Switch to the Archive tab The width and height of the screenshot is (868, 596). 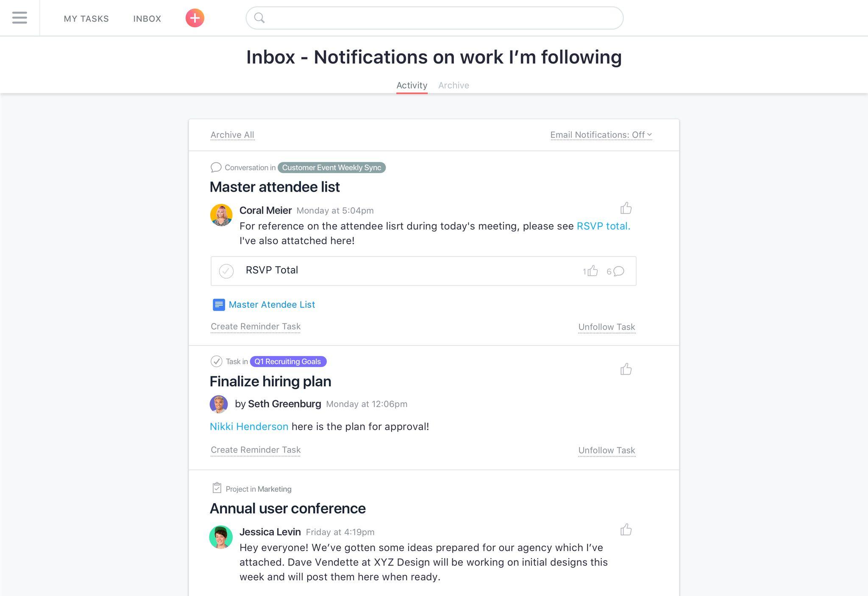pyautogui.click(x=454, y=84)
